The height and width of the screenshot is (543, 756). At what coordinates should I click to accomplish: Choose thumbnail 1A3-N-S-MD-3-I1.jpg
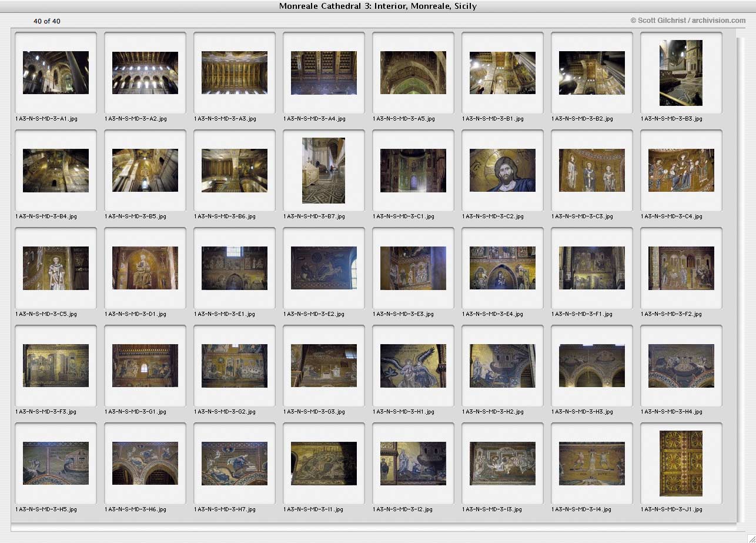[324, 463]
